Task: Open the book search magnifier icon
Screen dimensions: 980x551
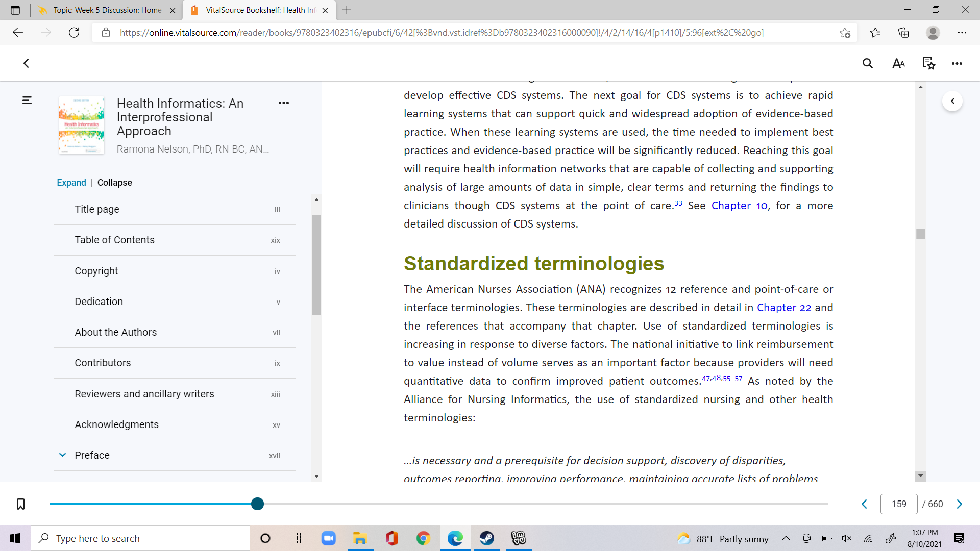Action: [868, 63]
